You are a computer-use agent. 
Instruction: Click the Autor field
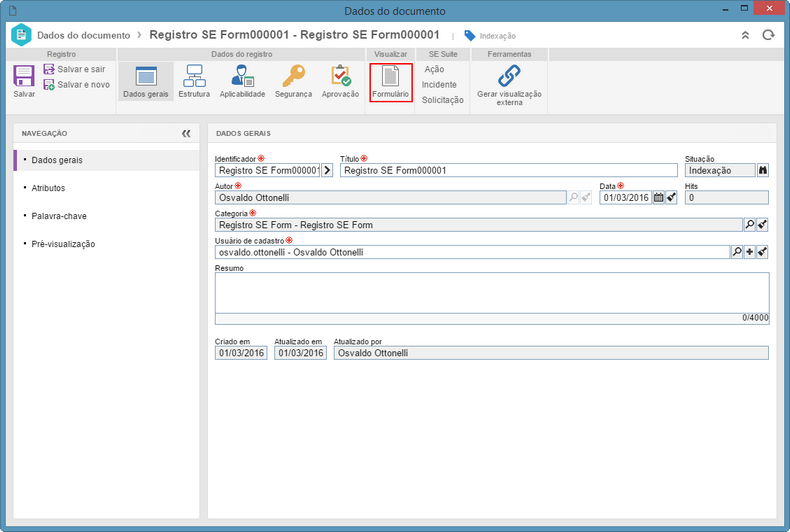pos(390,197)
